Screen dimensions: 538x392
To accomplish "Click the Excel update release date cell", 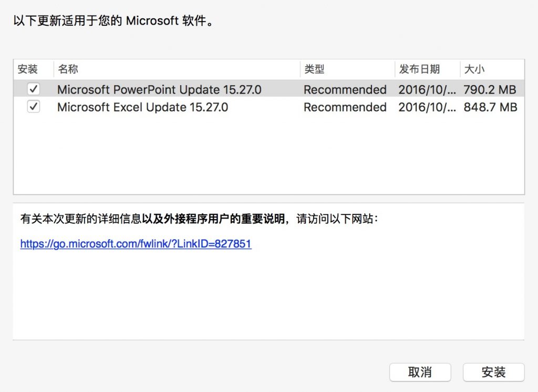I will click(x=427, y=107).
